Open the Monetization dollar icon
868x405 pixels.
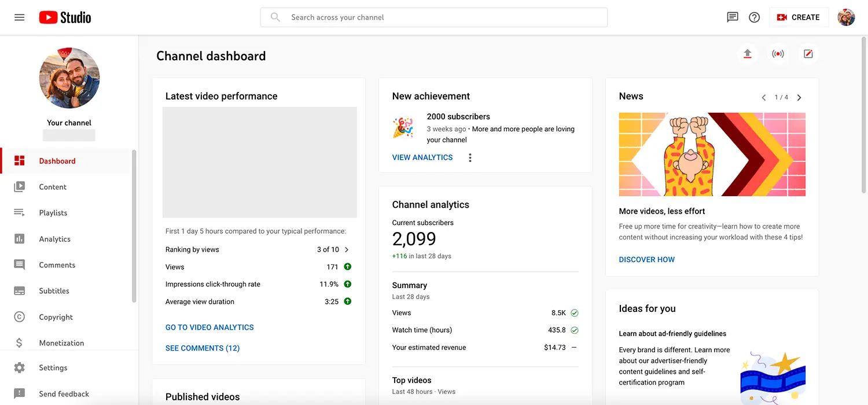click(19, 343)
